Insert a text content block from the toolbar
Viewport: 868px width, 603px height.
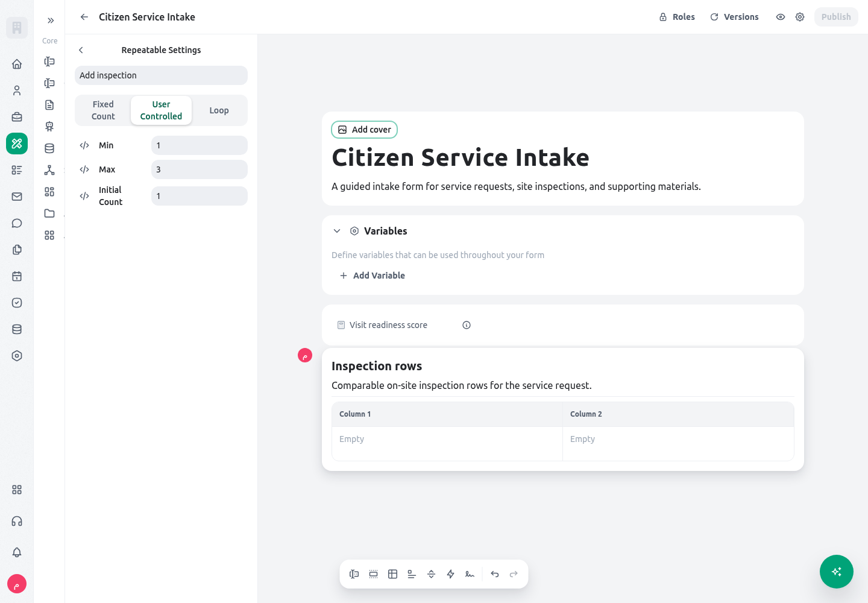[x=412, y=574]
